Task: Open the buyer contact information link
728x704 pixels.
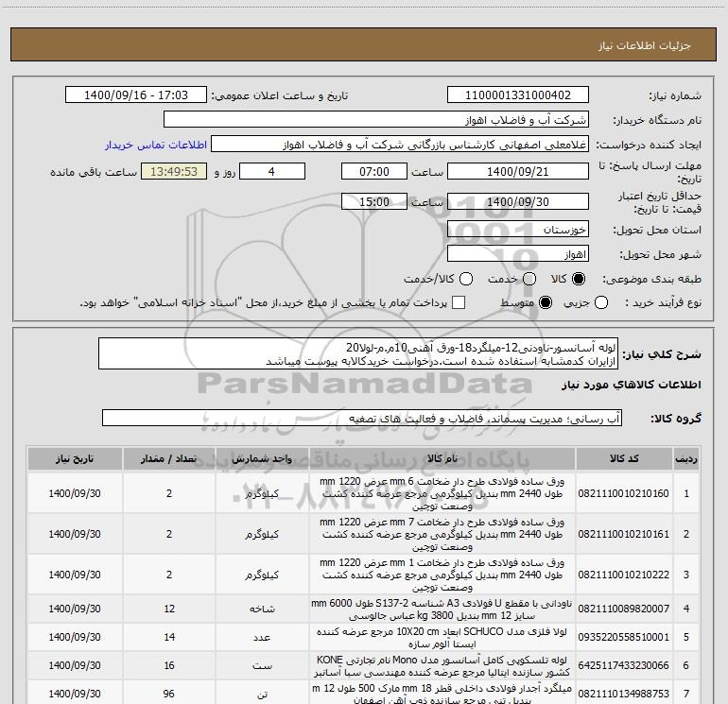Action: [156, 145]
